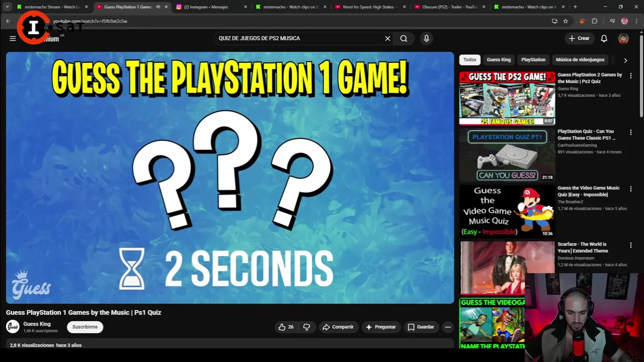Mute the Guess PlayStation 1 Games tab audio
Viewport: 644px width, 362px height.
[158, 7]
